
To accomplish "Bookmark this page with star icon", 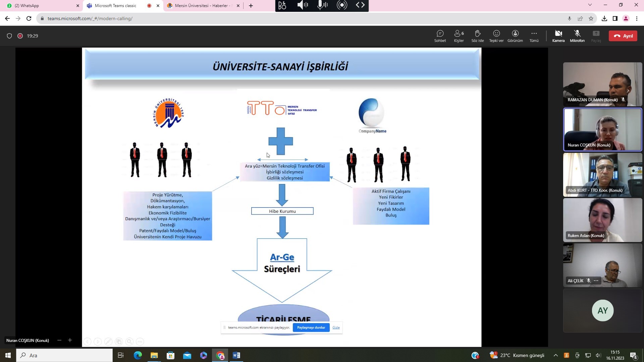I will (591, 19).
